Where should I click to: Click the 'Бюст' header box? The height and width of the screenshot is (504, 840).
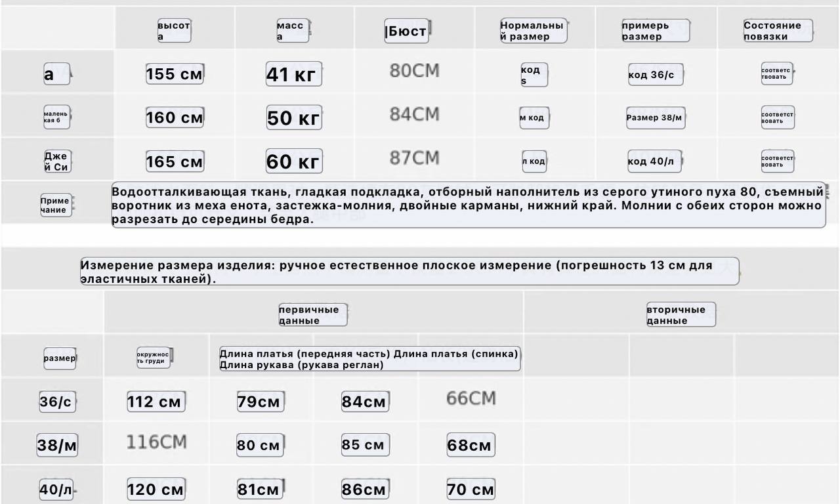406,31
